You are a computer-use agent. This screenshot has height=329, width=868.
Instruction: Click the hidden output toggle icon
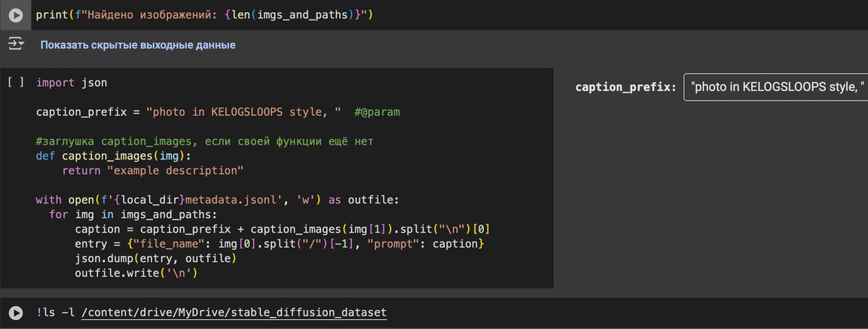16,45
